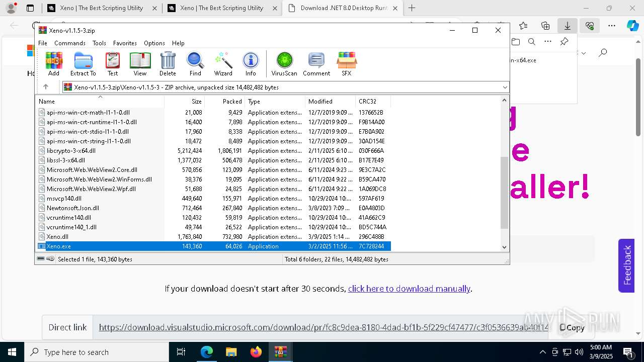Image resolution: width=644 pixels, height=362 pixels.
Task: Open the Options menu
Action: point(154,43)
